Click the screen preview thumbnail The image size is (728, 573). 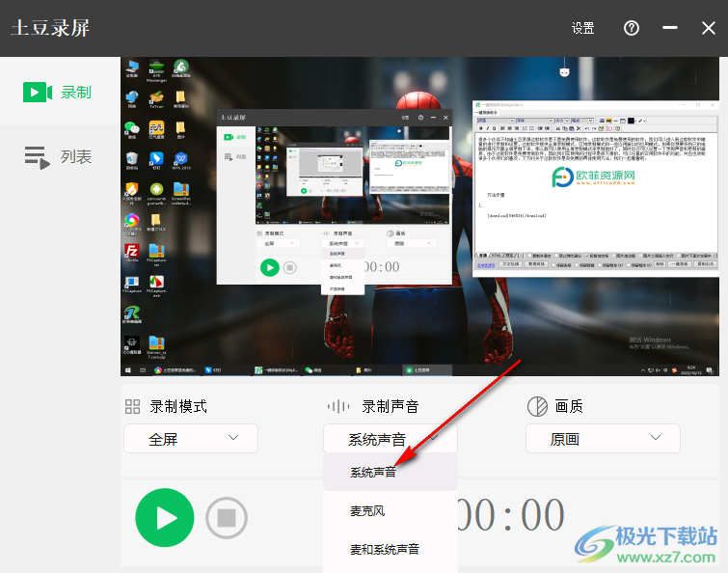tap(419, 216)
